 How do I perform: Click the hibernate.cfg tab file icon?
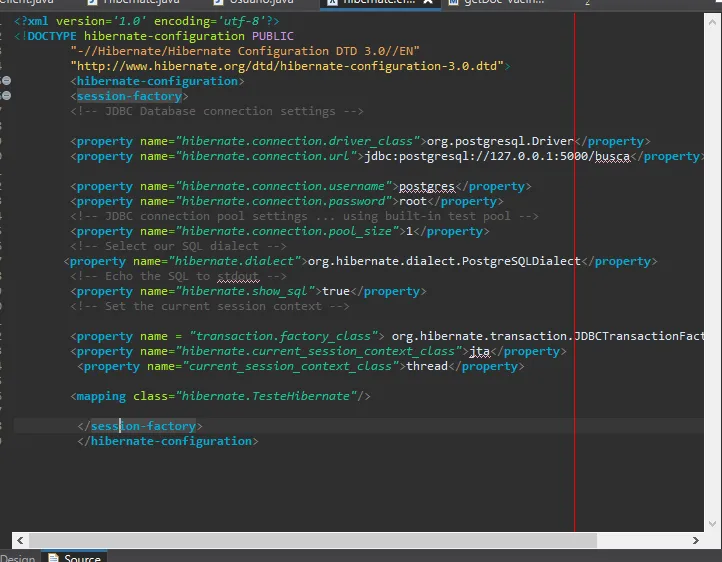point(330,3)
